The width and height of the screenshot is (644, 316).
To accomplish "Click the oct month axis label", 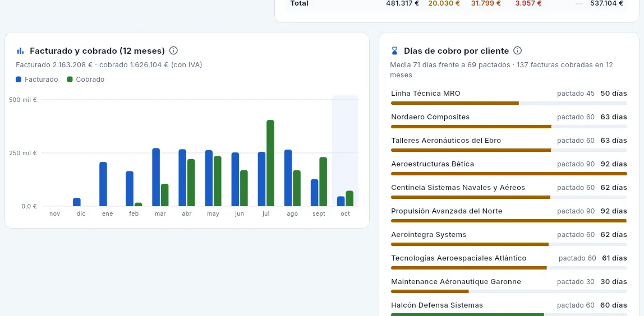I will (x=346, y=214).
